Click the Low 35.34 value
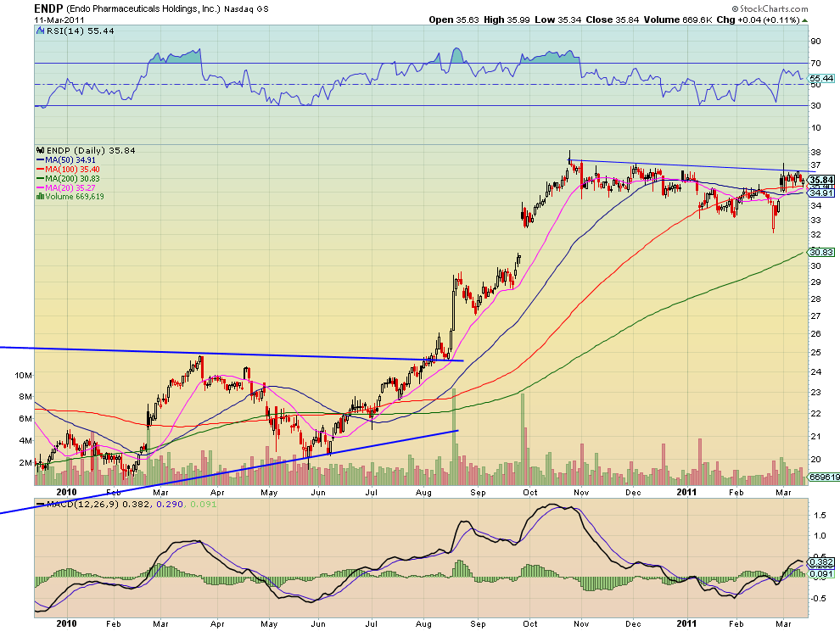840x631 pixels. pyautogui.click(x=557, y=20)
